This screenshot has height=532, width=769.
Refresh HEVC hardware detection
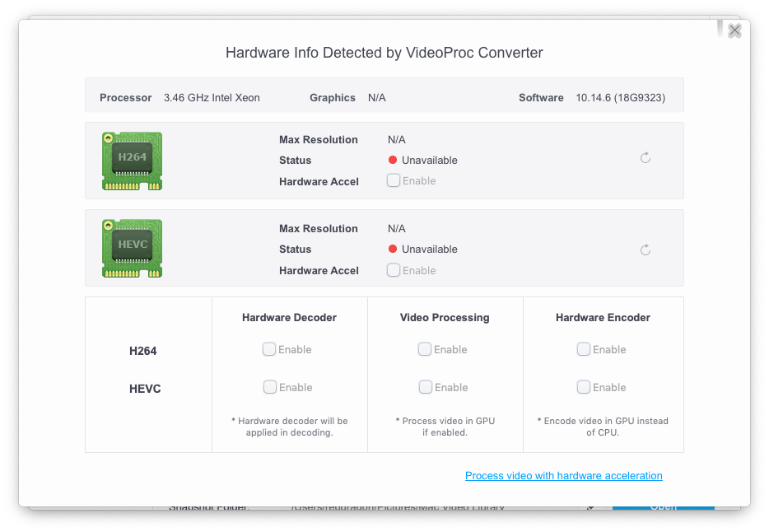(645, 250)
